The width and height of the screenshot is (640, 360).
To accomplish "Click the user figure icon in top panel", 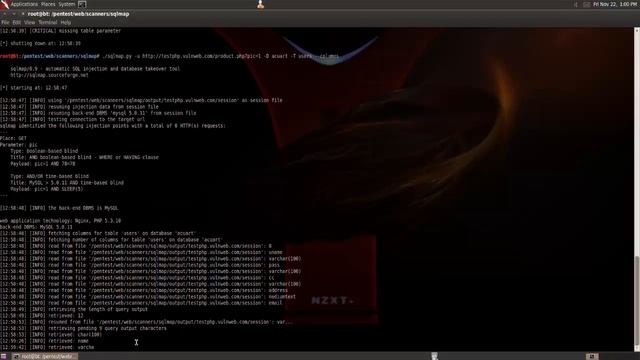I will point(260,4).
